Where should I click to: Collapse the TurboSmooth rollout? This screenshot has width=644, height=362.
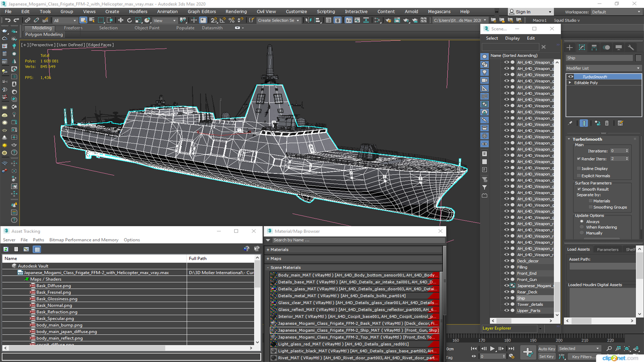[569, 139]
